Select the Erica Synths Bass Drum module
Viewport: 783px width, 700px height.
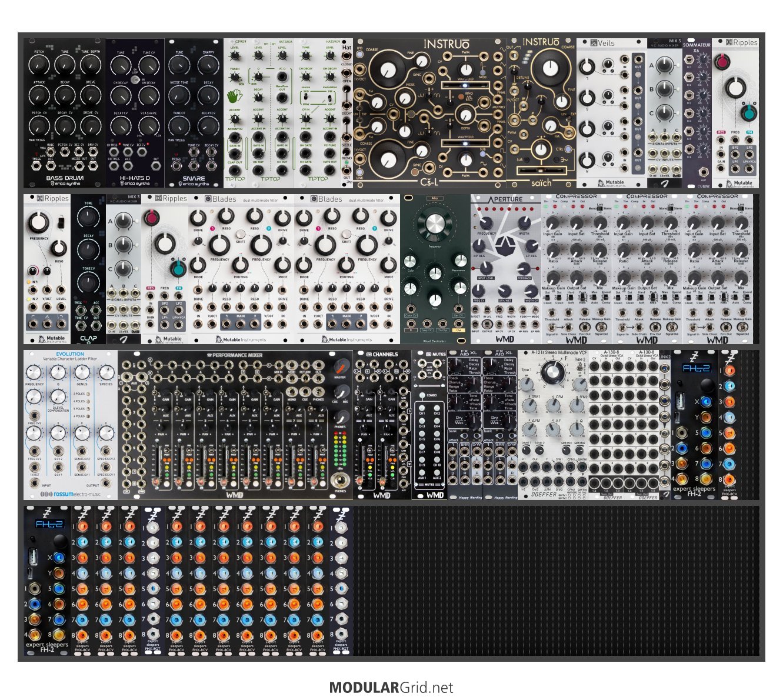pos(65,113)
